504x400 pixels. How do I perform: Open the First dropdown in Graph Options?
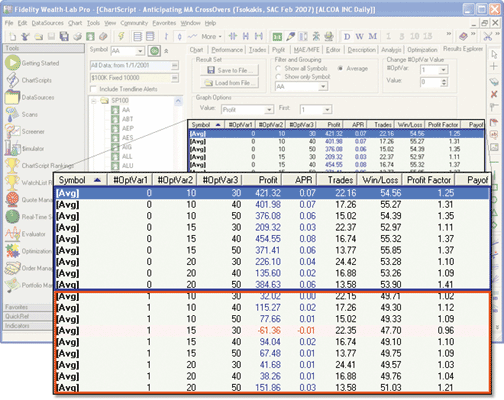coord(327,110)
